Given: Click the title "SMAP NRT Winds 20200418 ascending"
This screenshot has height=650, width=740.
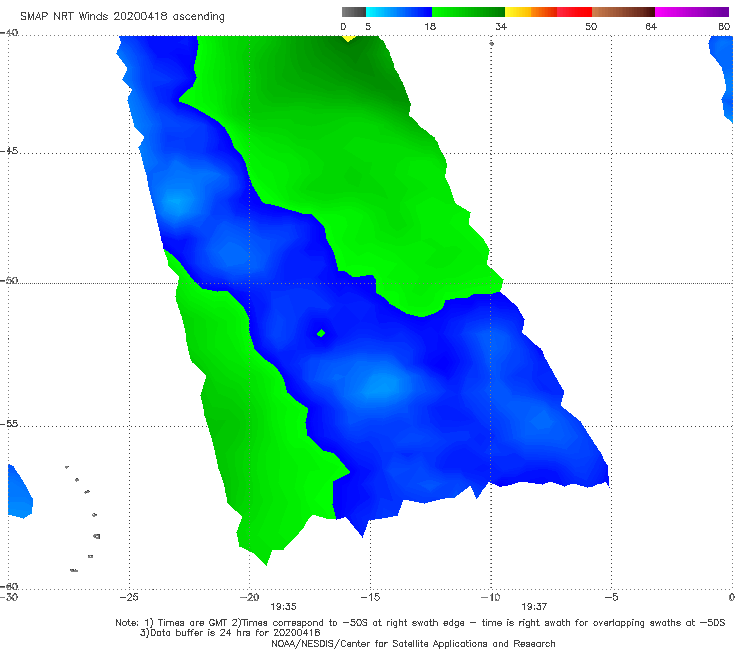Looking at the screenshot, I should click(x=122, y=16).
